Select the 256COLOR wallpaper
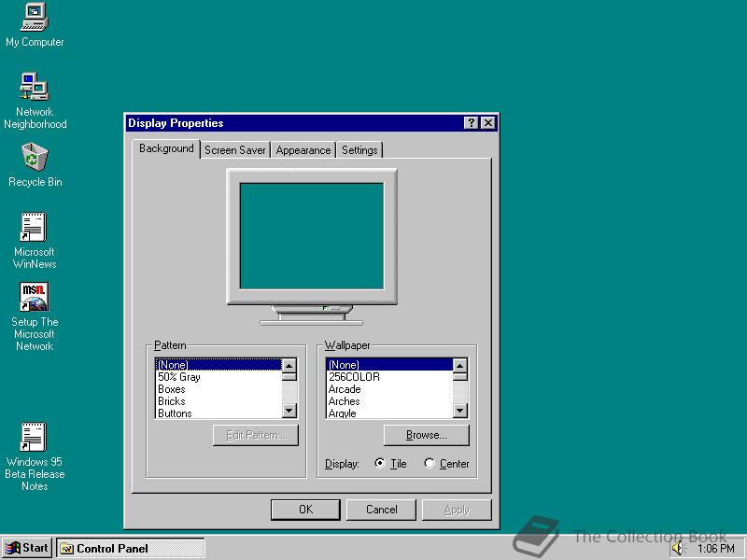The width and height of the screenshot is (747, 560). point(389,377)
